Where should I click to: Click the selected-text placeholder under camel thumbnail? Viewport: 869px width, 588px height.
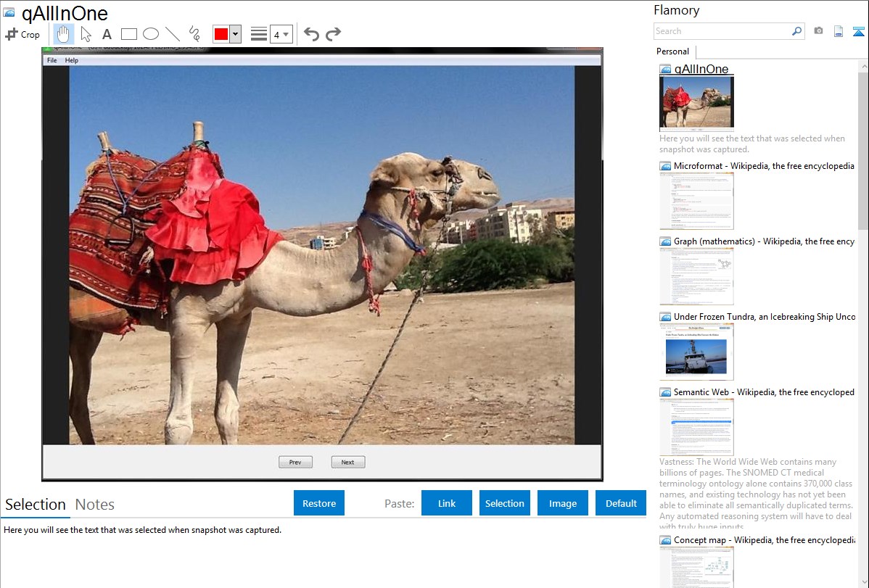coord(752,144)
